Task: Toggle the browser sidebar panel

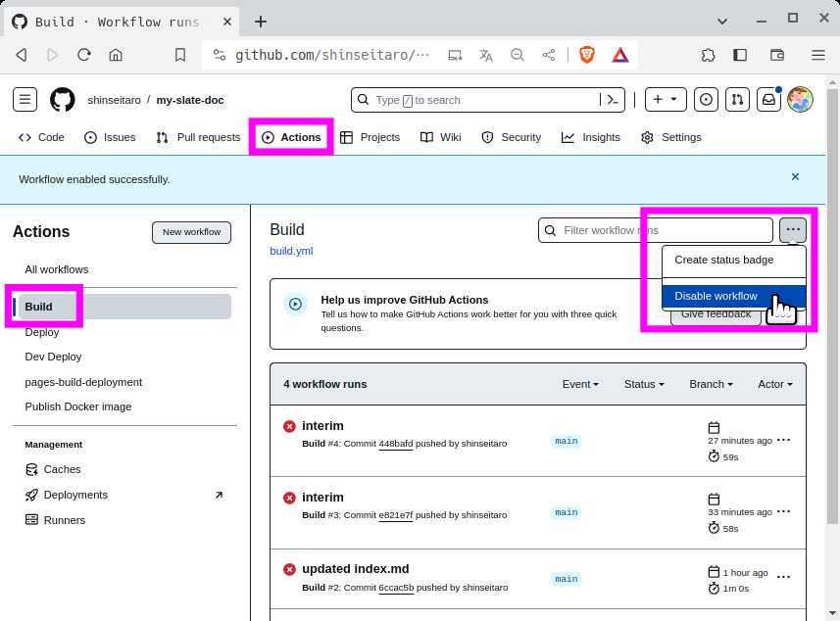Action: point(740,55)
